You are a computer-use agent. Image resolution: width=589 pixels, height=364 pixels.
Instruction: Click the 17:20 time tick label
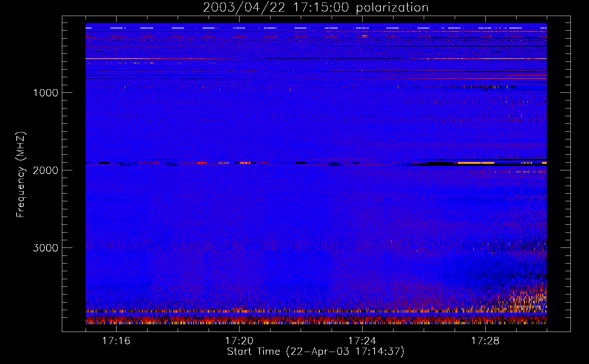coord(239,341)
